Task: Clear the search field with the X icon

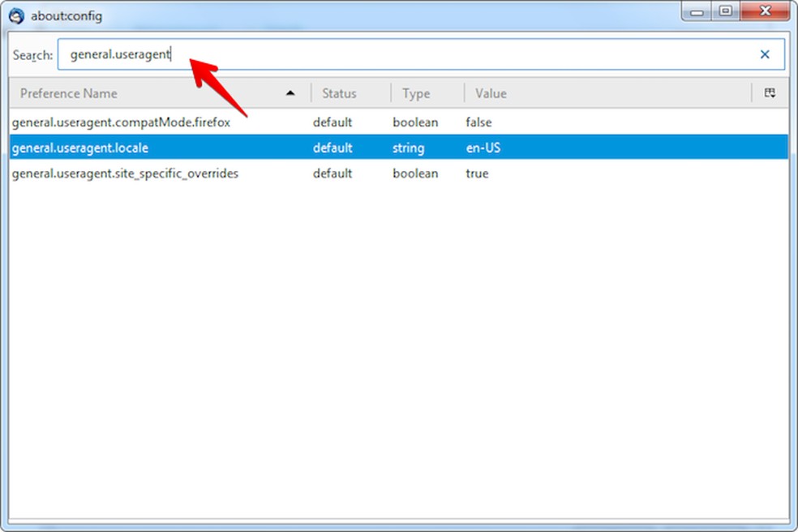Action: (x=765, y=54)
